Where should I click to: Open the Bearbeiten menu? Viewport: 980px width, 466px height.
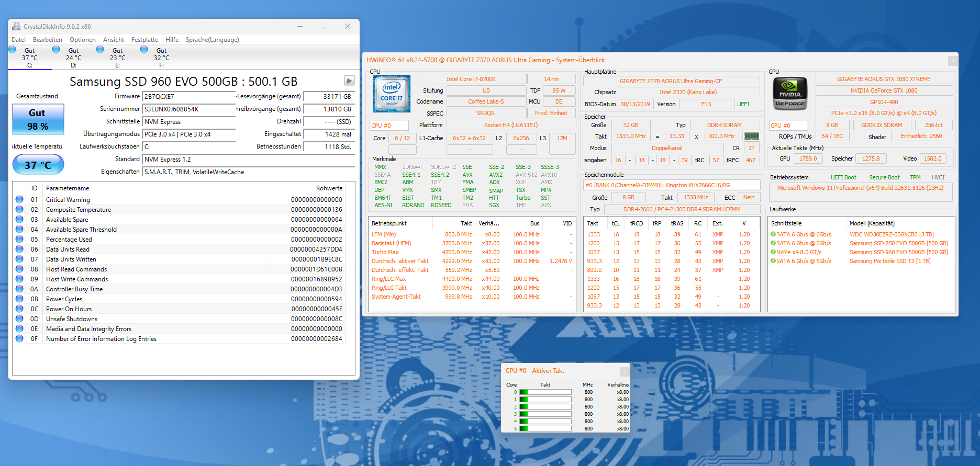click(x=48, y=40)
